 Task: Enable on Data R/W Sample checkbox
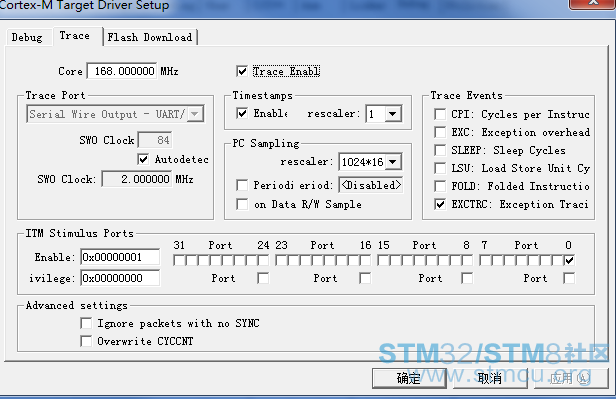[242, 204]
